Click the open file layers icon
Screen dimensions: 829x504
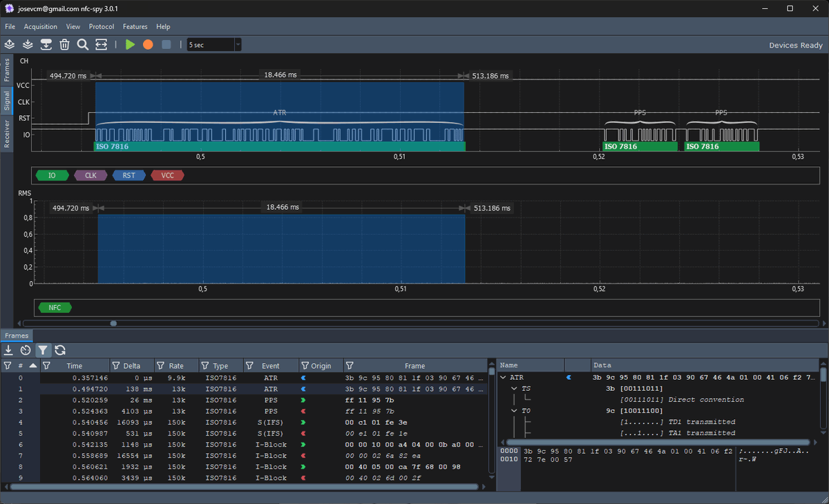click(x=10, y=44)
